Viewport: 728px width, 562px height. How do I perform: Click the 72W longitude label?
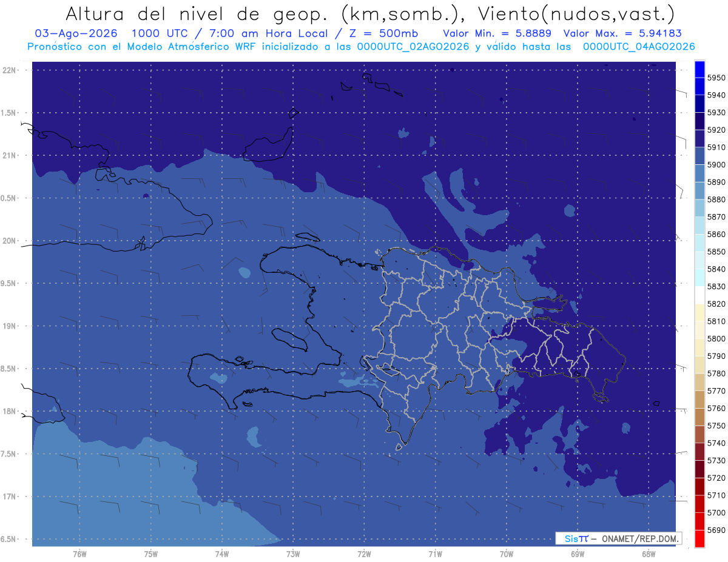pos(364,554)
